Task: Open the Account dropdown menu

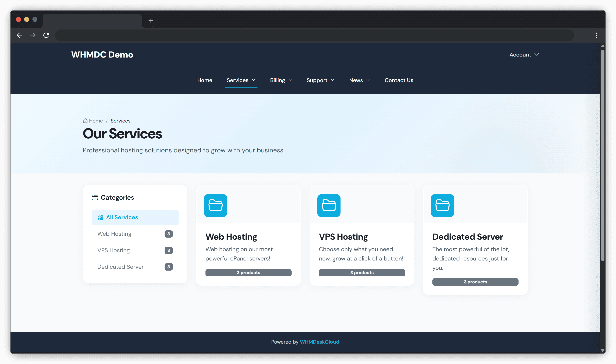Action: (524, 54)
